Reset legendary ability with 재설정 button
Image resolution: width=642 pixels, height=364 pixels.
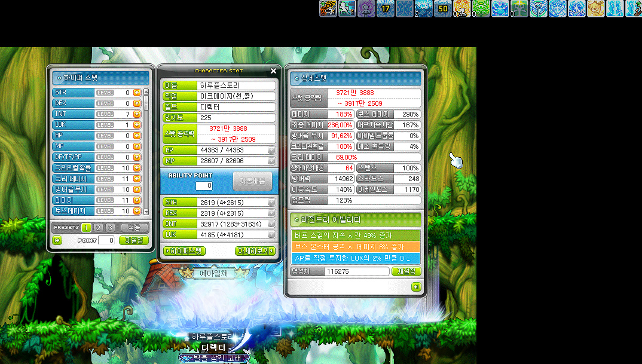click(406, 271)
